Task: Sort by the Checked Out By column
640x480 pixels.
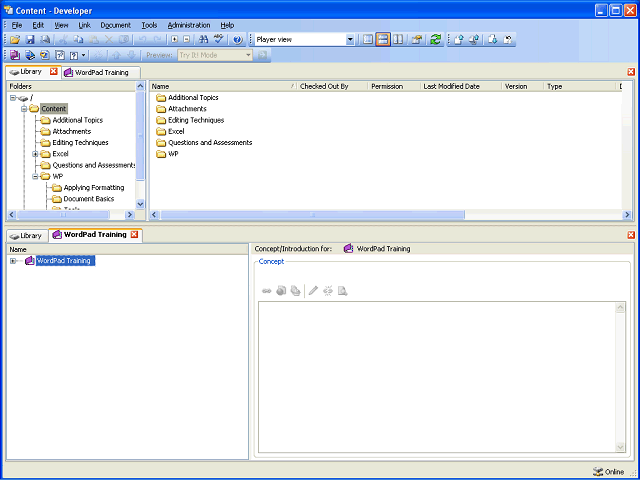Action: coord(332,87)
